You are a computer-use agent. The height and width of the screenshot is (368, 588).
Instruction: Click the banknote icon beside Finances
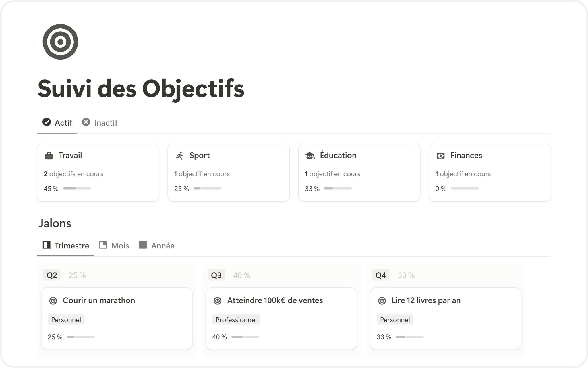(440, 156)
